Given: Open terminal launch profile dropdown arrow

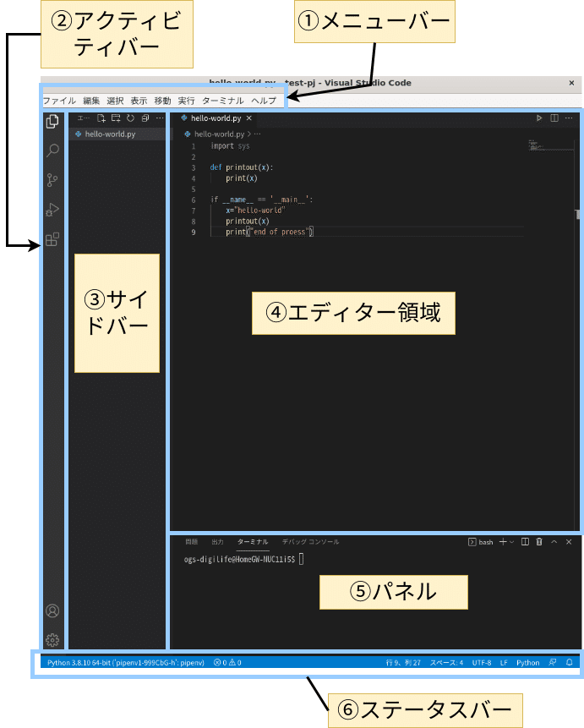Looking at the screenshot, I should pos(511,542).
